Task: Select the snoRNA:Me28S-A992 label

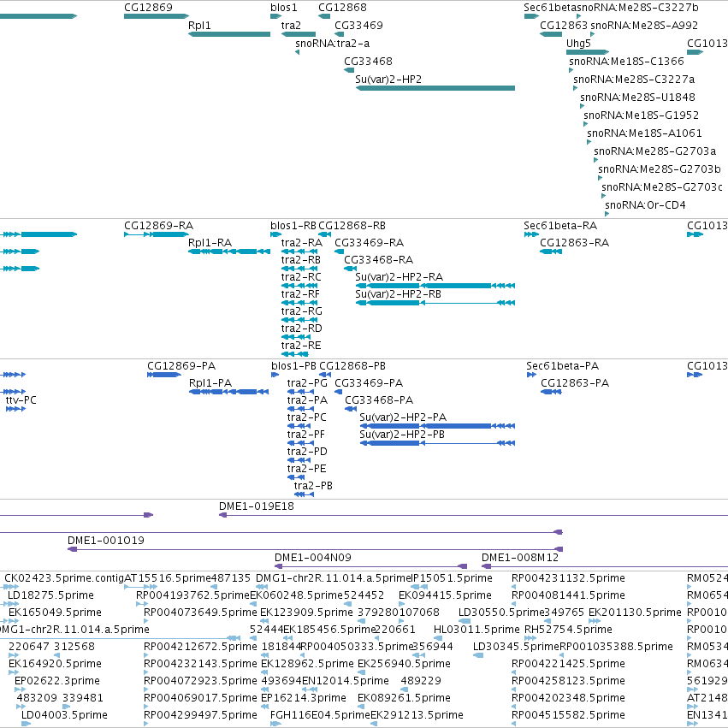Action: 644,26
